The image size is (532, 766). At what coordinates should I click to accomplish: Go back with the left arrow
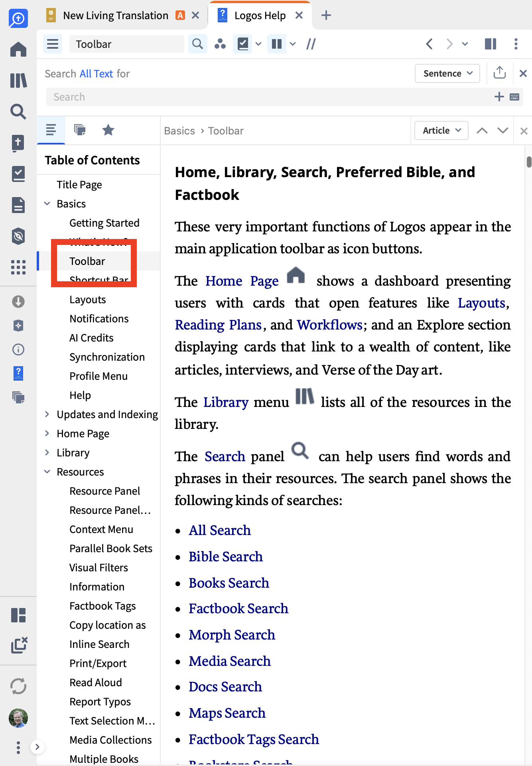430,44
